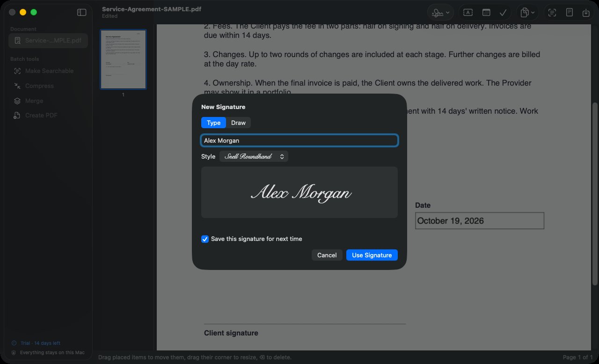
Task: Select the text box tool icon
Action: (x=468, y=13)
